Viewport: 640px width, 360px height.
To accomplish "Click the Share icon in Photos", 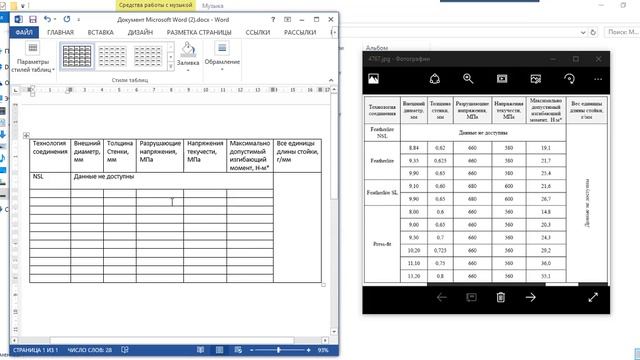I will (435, 78).
